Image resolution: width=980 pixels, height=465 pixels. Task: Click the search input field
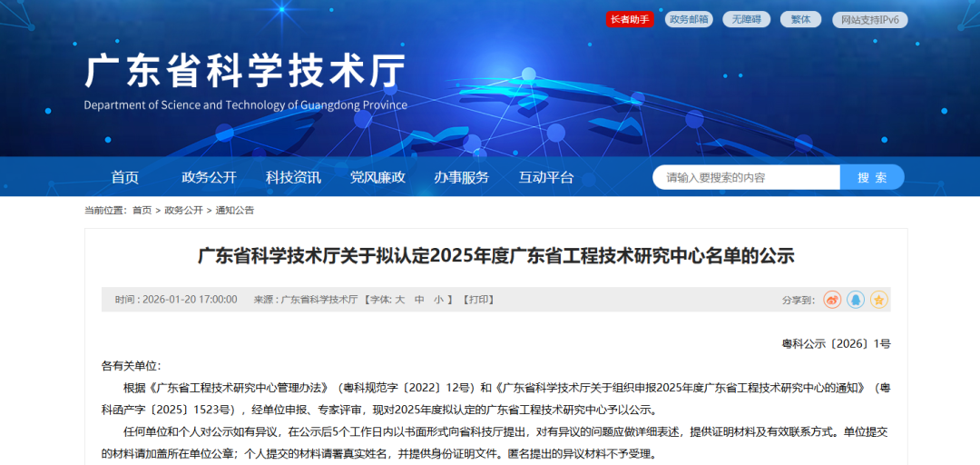click(746, 178)
